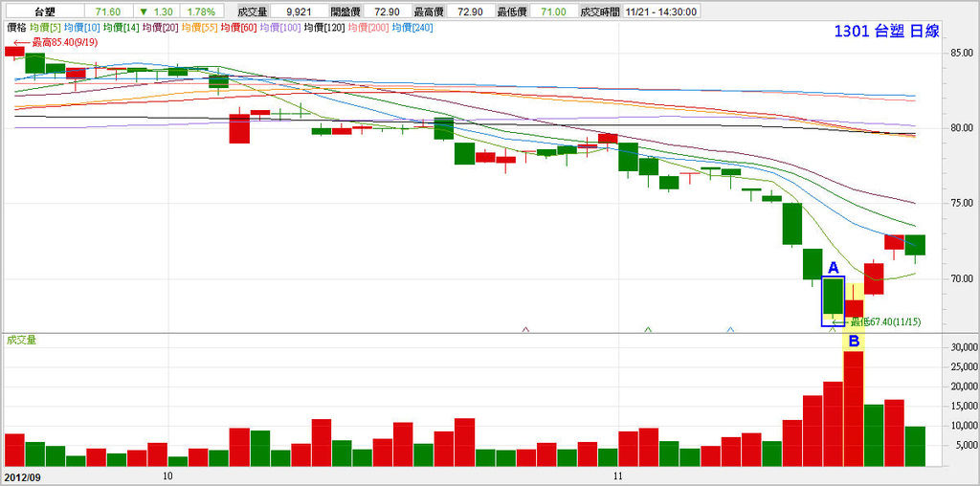The image size is (980, 486).
Task: Click the 11 month label on date axis
Action: tap(617, 476)
